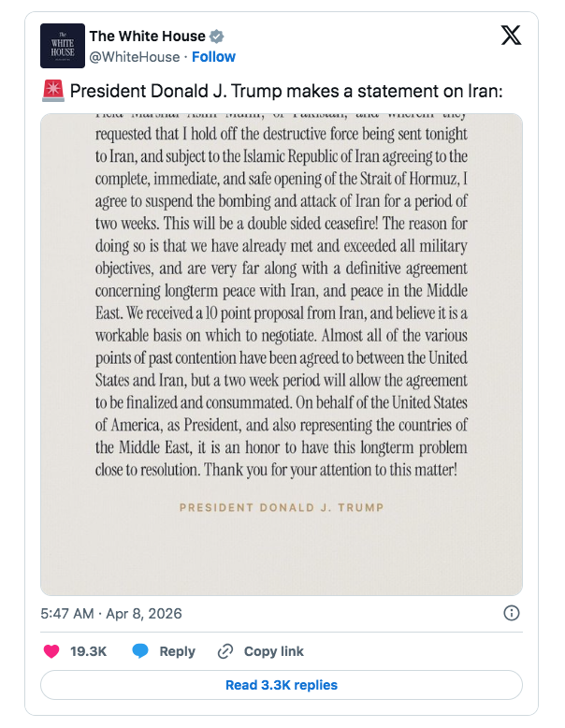Open the 5:47 AM Apr 8, 2026 timestamp
Screen dimensions: 565x728
111,614
